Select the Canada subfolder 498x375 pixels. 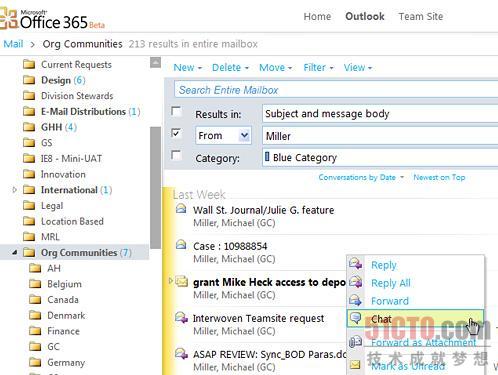tap(63, 300)
